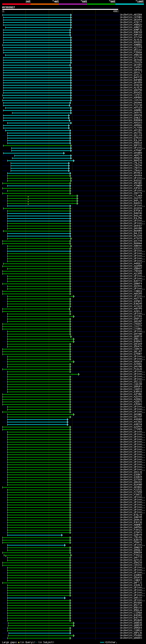146x644 pixels.
Task: Select hit label UniRef100_P35684
Action: (131, 53)
